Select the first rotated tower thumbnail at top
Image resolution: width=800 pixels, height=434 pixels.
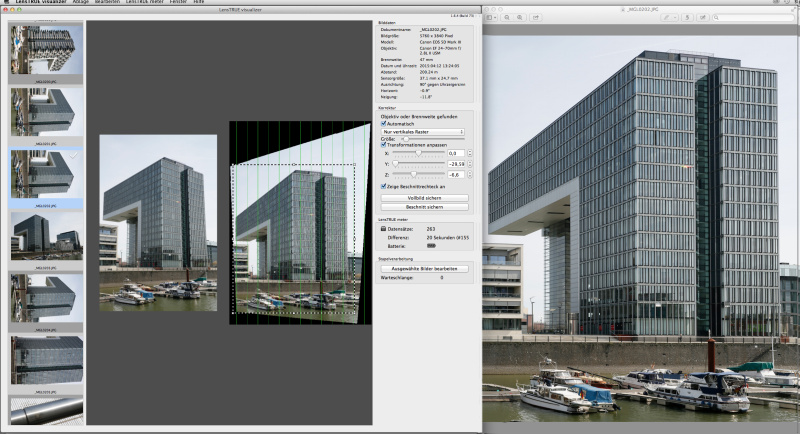point(46,50)
